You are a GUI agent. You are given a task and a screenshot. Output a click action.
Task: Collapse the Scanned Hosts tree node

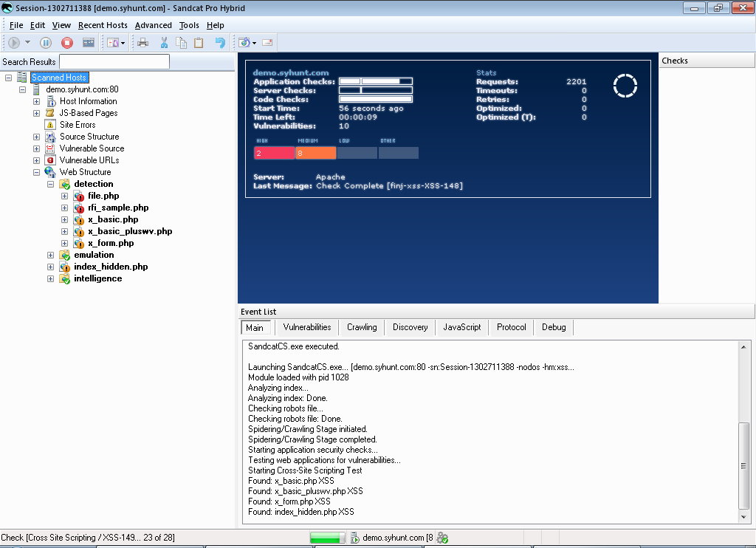8,78
